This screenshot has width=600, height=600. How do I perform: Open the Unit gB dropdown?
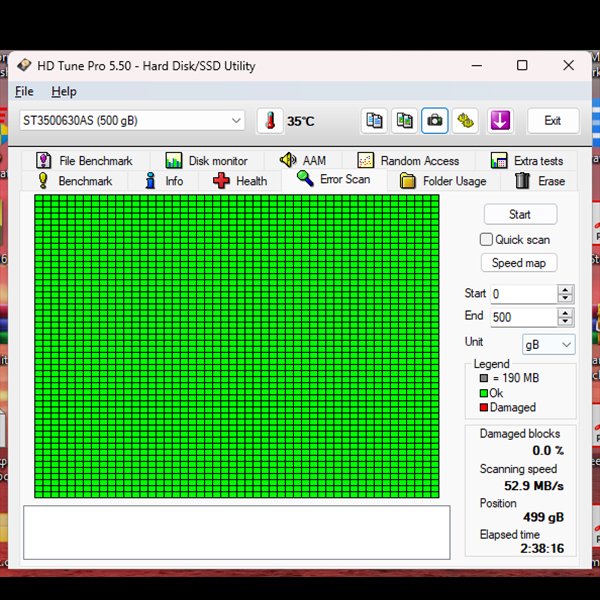tap(548, 344)
